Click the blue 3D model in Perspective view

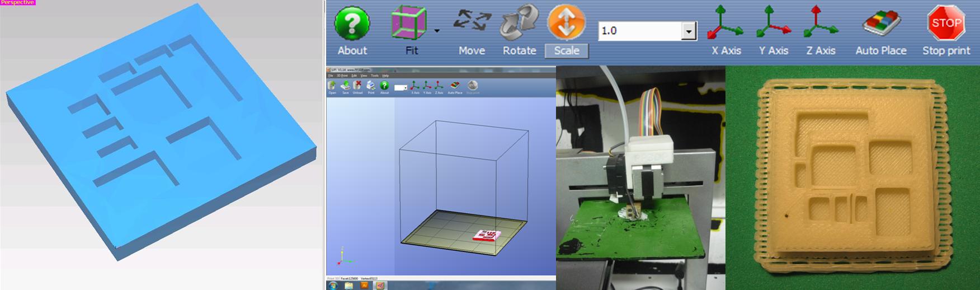point(161,132)
